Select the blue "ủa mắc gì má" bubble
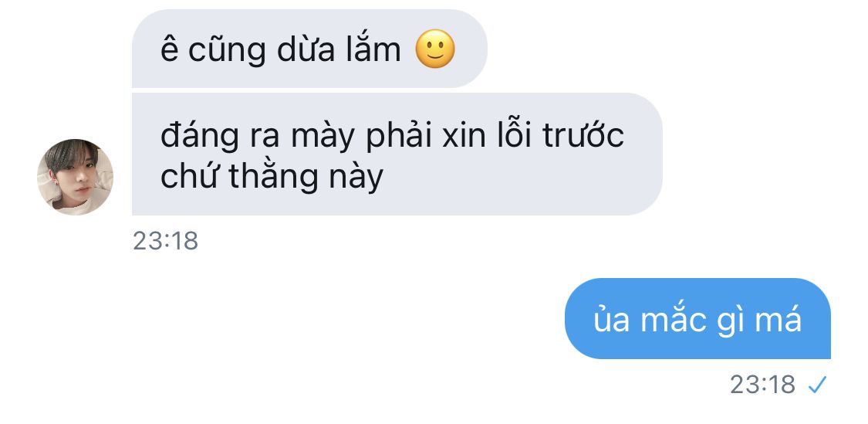Screen dimensions: 868x424 click(x=697, y=319)
